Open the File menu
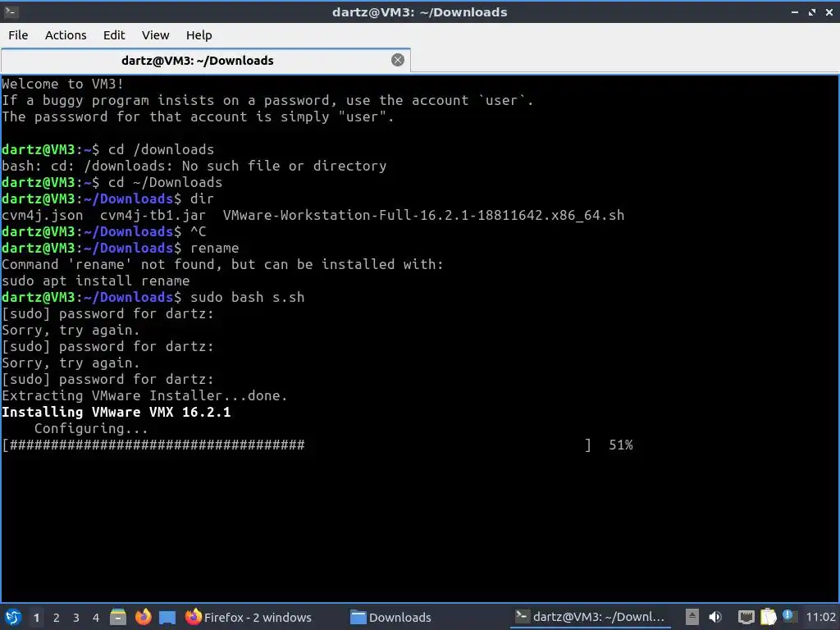Viewport: 840px width, 630px height. coord(18,35)
